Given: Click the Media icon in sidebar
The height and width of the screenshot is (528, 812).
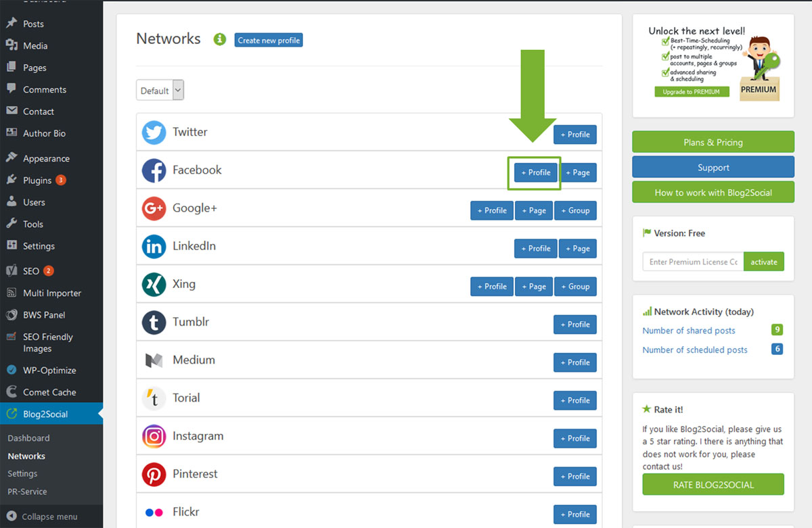Looking at the screenshot, I should 12,45.
